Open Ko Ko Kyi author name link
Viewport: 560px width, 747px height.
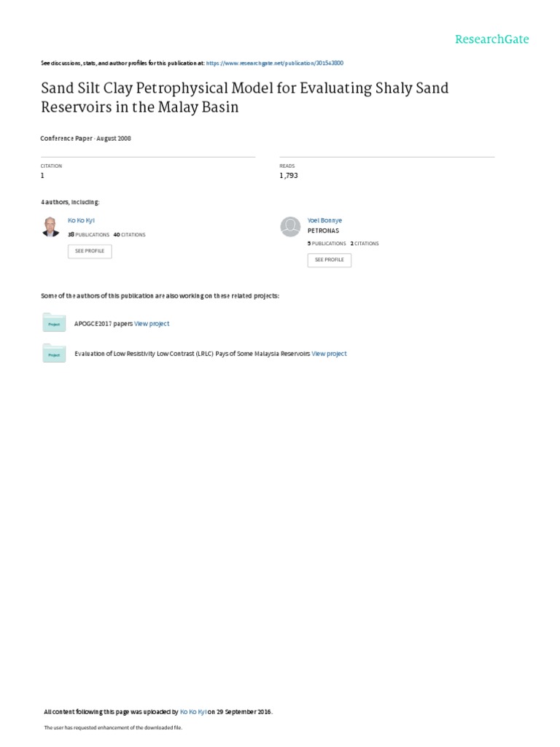tap(81, 220)
